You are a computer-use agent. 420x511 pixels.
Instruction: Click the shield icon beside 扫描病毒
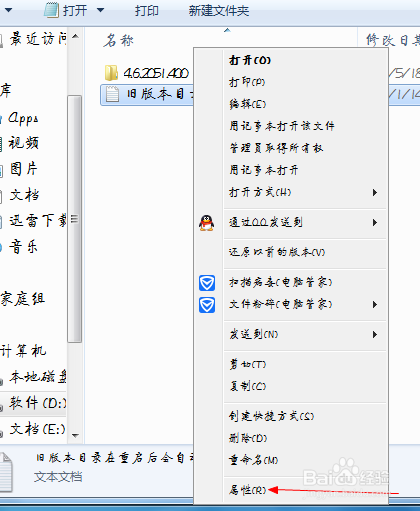(x=207, y=283)
